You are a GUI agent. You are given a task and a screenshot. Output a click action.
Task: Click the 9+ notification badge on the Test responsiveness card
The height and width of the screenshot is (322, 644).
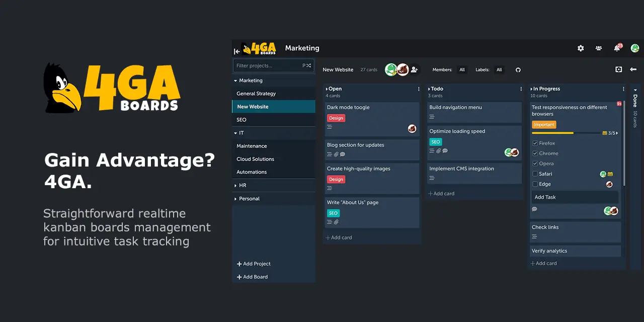pos(619,104)
